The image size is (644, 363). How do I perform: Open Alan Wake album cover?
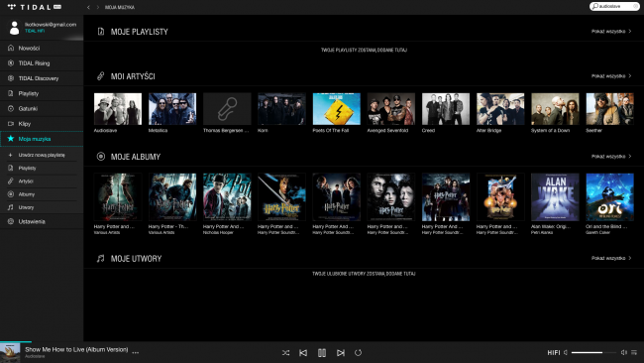pos(555,197)
